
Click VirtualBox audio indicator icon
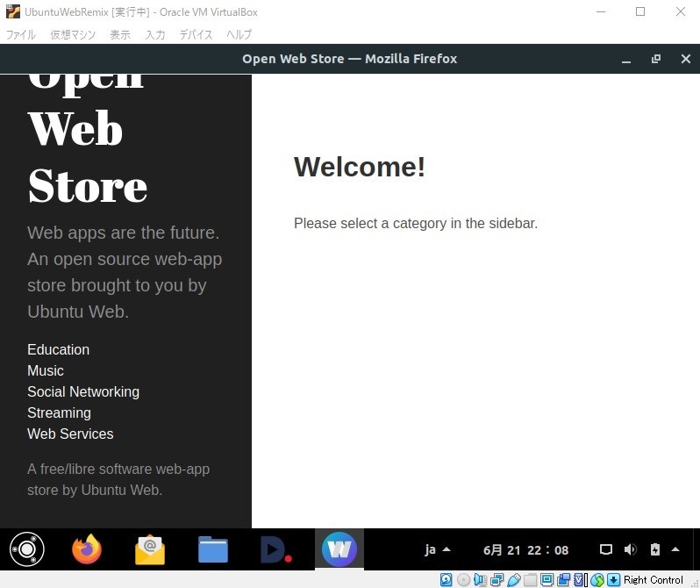click(480, 580)
